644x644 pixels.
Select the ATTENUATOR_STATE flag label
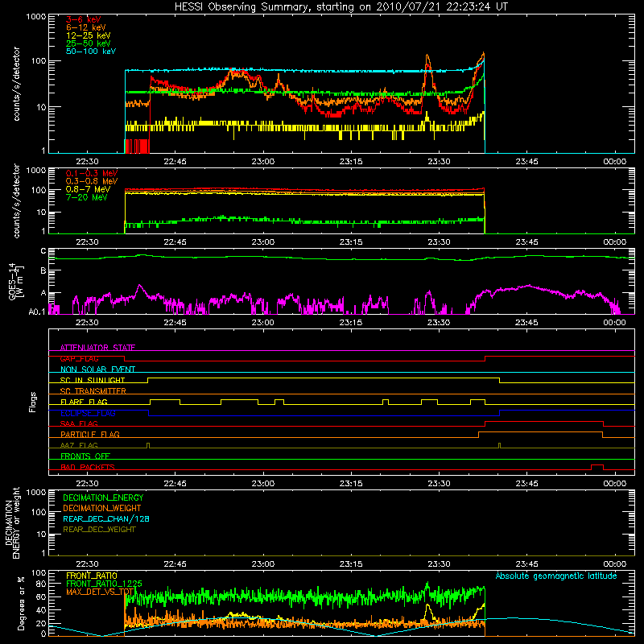97,348
